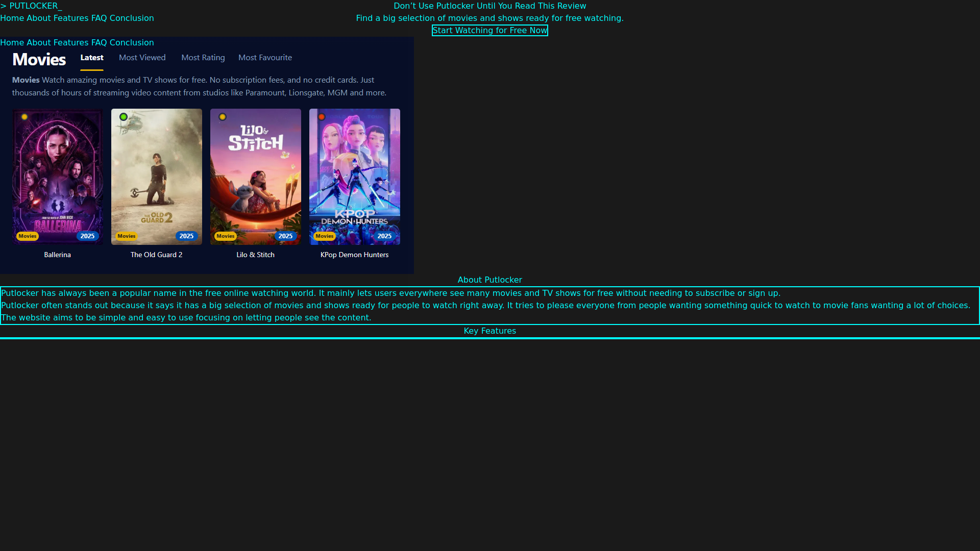
Task: Click The Old Guard 2 title under its poster
Action: (x=157, y=255)
